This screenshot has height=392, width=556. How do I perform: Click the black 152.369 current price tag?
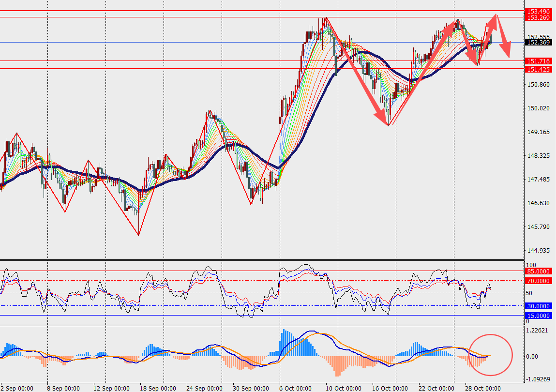(x=538, y=43)
